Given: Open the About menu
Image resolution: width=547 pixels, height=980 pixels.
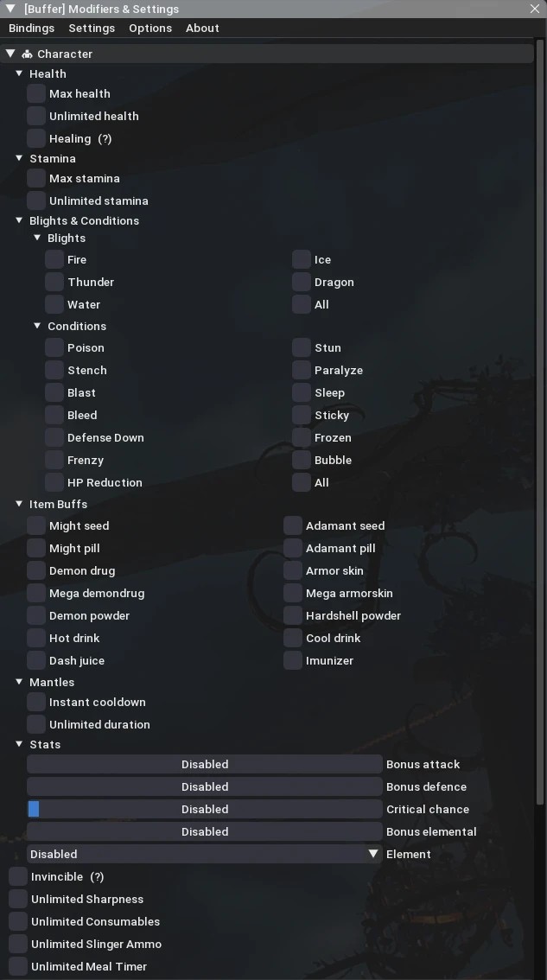Looking at the screenshot, I should click(x=202, y=29).
